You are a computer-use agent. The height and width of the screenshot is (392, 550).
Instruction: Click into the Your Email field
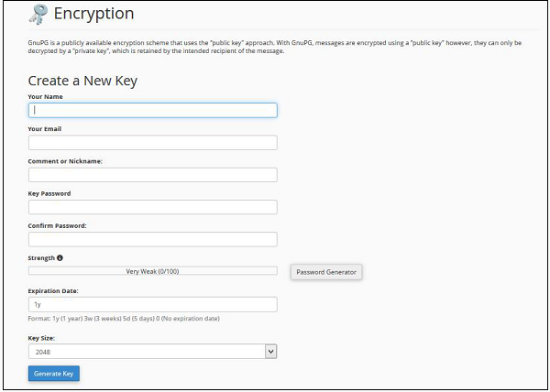click(x=152, y=143)
